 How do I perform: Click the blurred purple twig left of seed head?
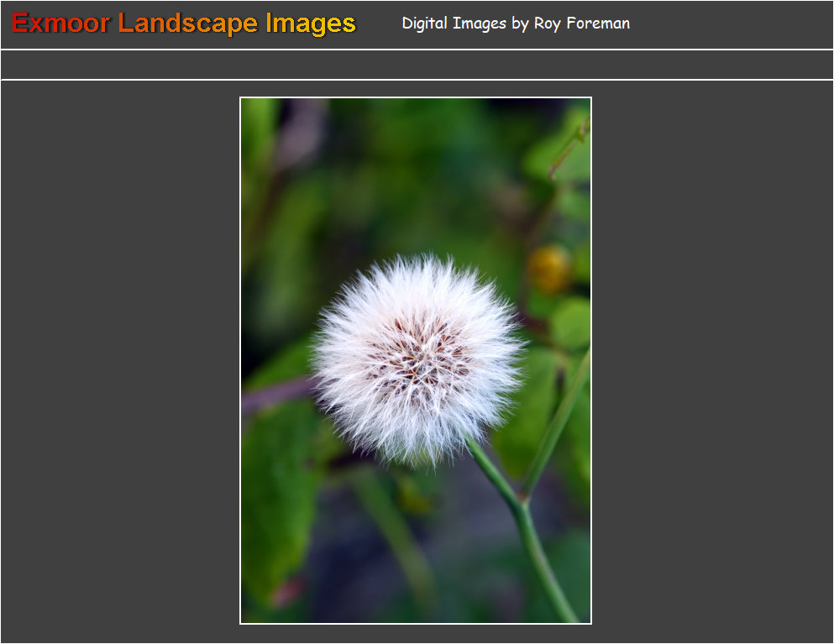273,395
